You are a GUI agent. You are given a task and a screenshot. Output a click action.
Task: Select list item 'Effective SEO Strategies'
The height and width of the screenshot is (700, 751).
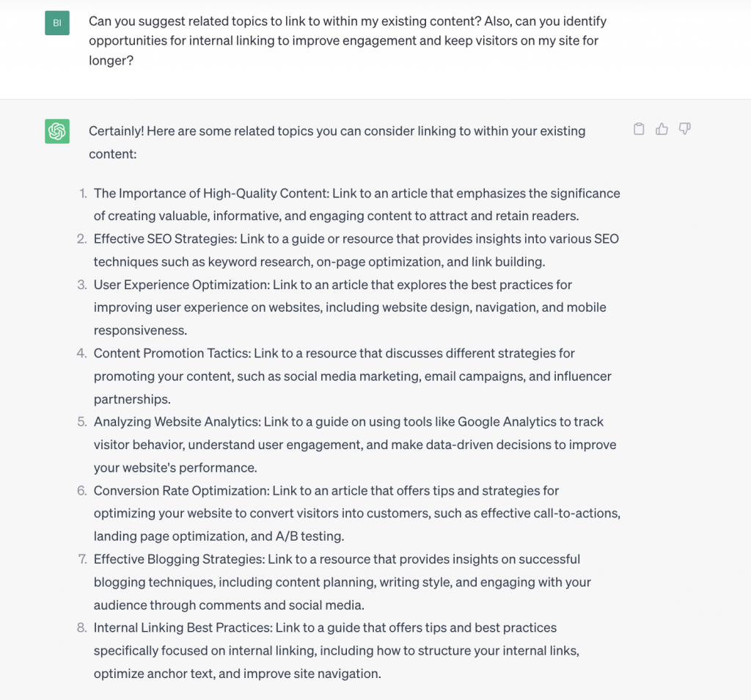tap(356, 250)
